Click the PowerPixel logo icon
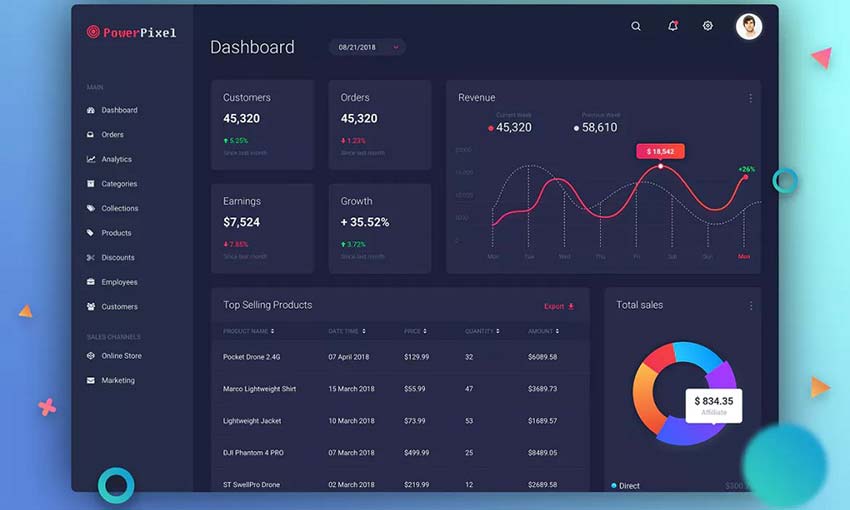 tap(93, 32)
